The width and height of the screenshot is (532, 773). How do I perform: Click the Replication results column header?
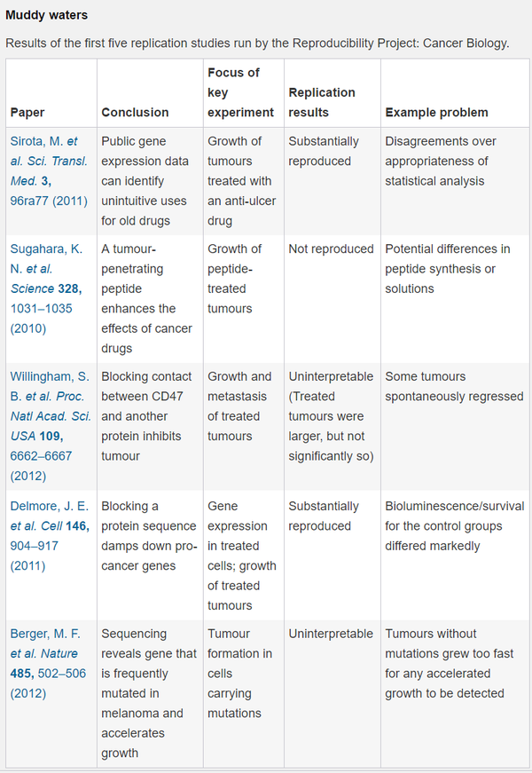pyautogui.click(x=322, y=102)
